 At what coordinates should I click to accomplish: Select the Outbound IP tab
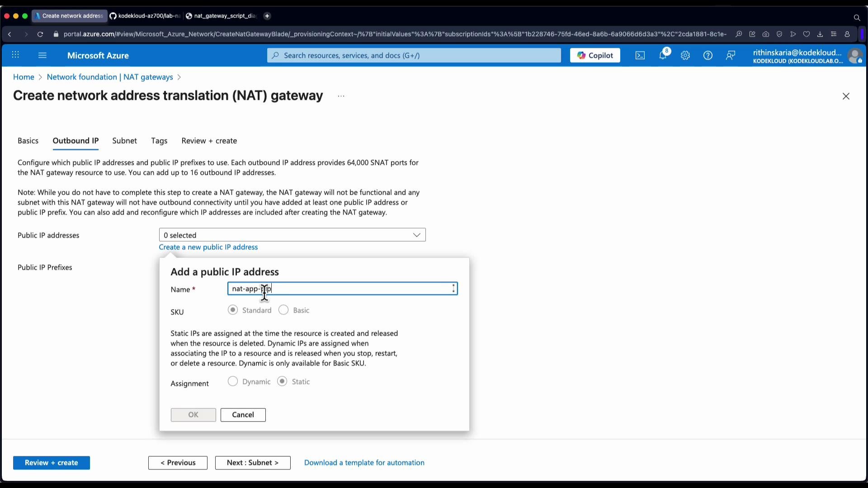click(x=75, y=141)
